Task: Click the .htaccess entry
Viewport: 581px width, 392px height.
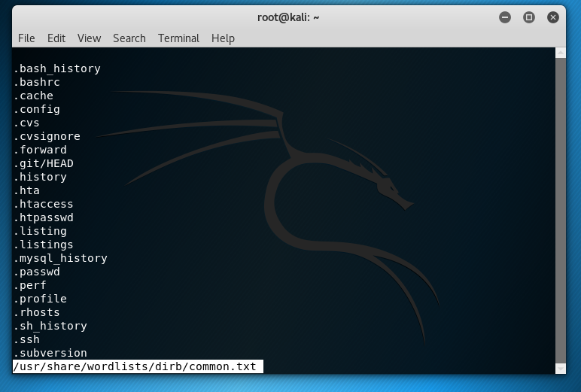Action: [x=44, y=204]
